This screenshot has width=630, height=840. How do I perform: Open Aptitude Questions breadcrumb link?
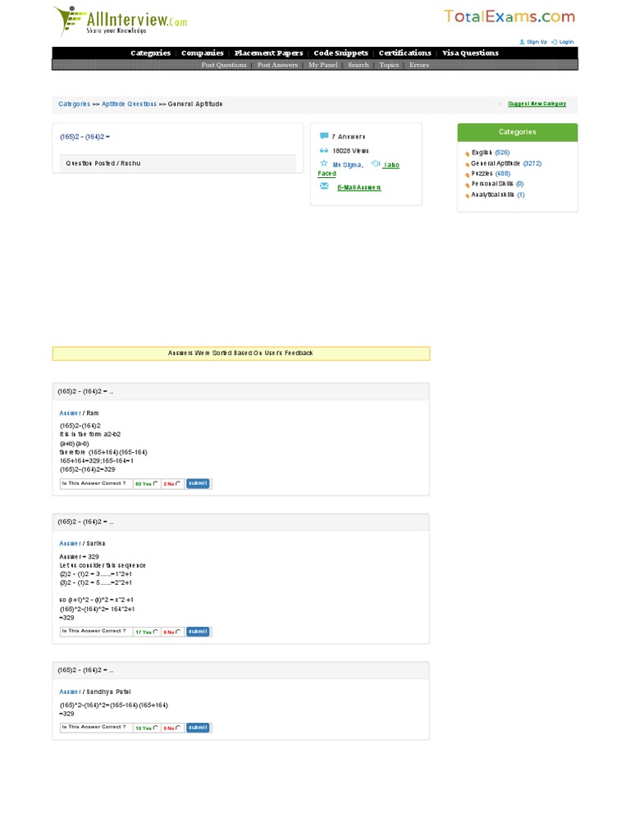coord(129,104)
